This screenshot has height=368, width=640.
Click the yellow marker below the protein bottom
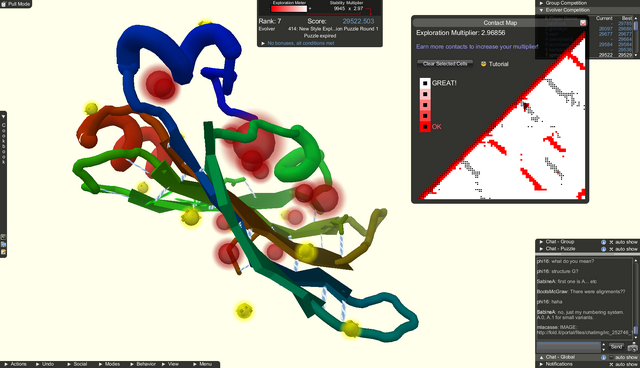(x=244, y=311)
